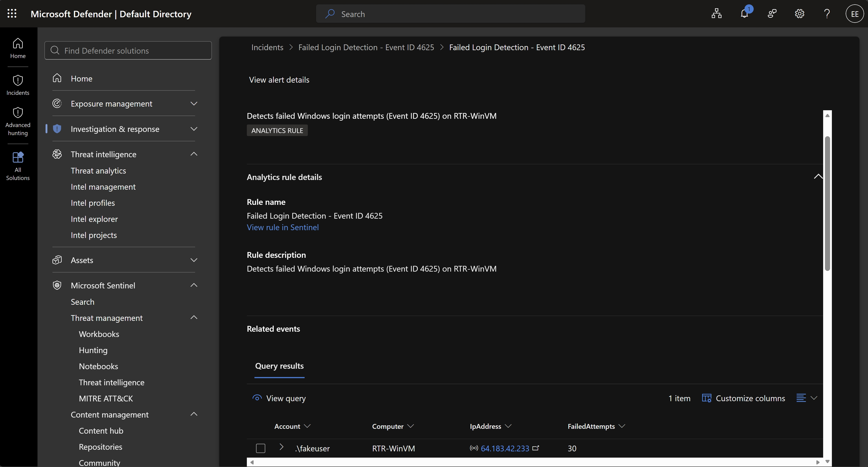Click the Customize columns table icon

point(707,398)
